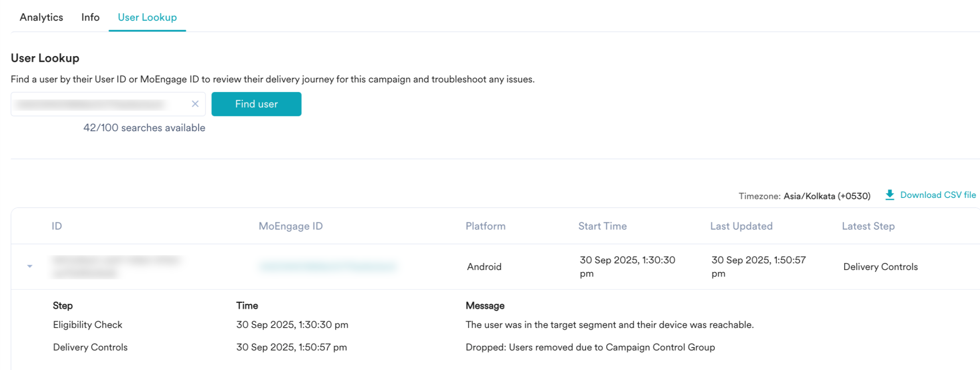Screen dimensions: 980x370
Task: Click the MoEngage ID column header
Action: (x=290, y=226)
